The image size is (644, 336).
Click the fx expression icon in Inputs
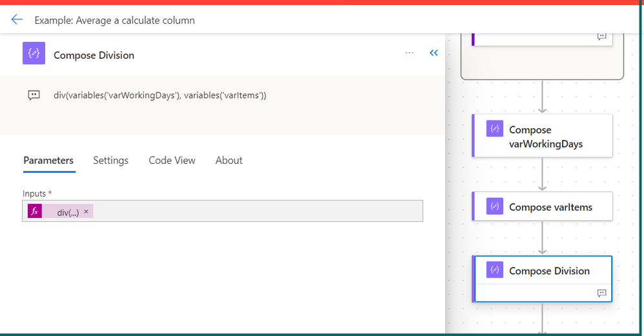pyautogui.click(x=35, y=211)
